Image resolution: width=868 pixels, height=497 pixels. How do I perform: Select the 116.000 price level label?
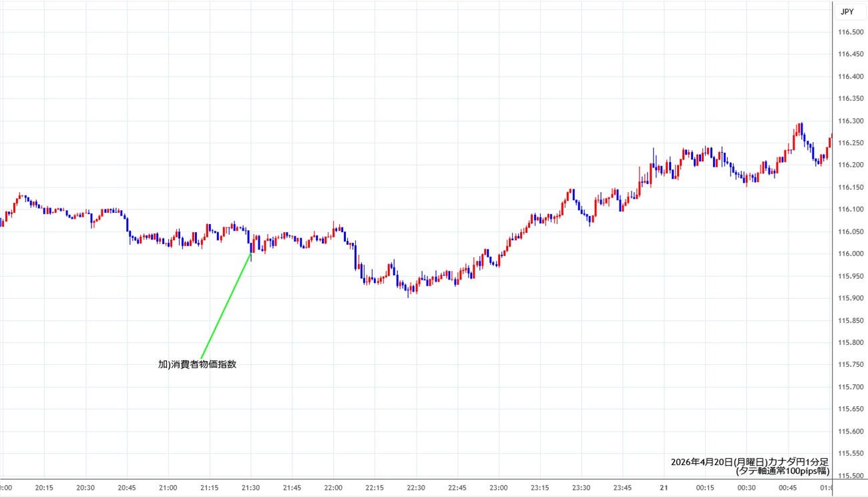click(851, 254)
